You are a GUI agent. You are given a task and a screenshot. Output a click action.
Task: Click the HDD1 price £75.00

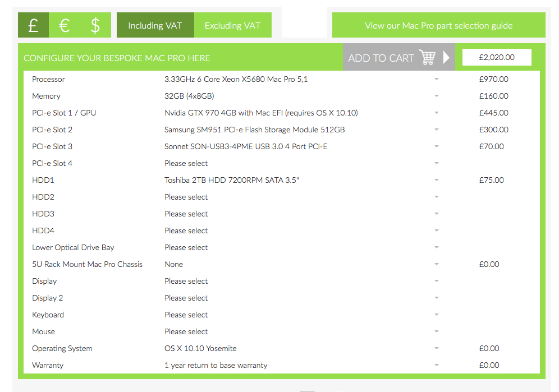(x=492, y=180)
